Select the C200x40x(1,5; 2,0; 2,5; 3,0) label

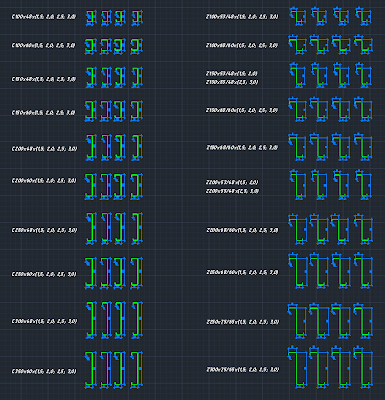(44, 149)
